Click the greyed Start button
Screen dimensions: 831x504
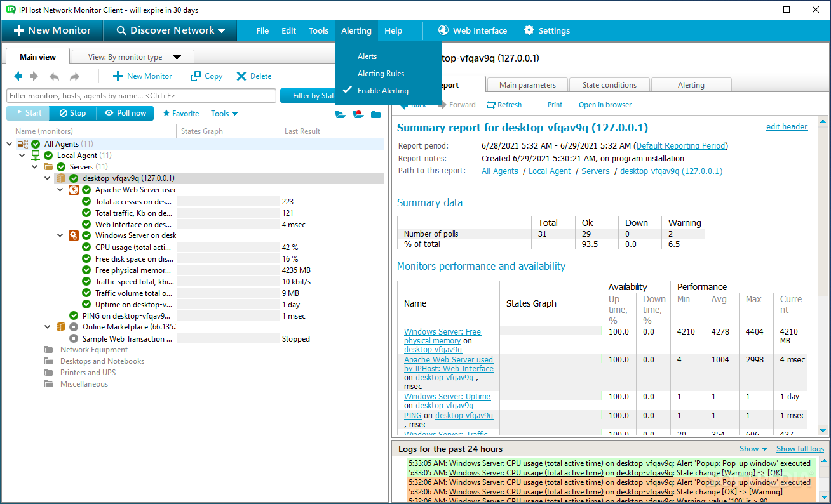coord(28,113)
